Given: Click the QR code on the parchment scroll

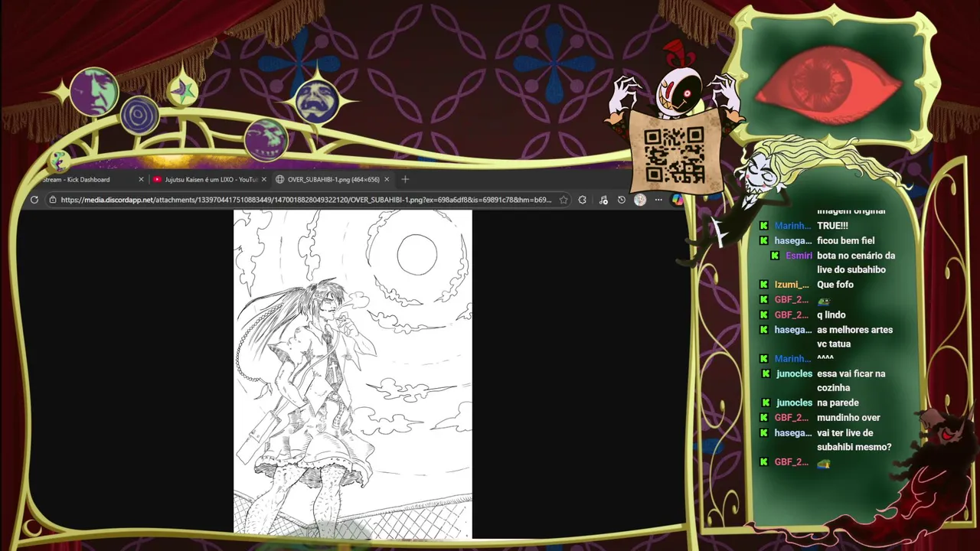Looking at the screenshot, I should (x=674, y=155).
